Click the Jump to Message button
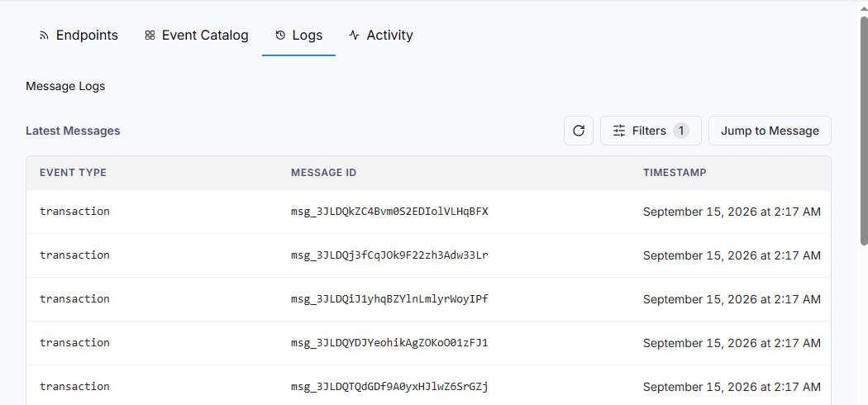868x405 pixels. tap(770, 131)
